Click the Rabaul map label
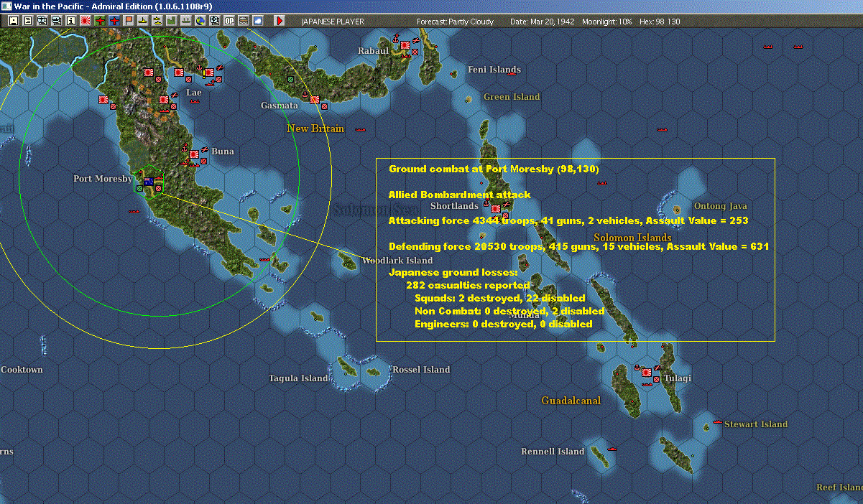Image resolution: width=863 pixels, height=504 pixels. coord(374,51)
